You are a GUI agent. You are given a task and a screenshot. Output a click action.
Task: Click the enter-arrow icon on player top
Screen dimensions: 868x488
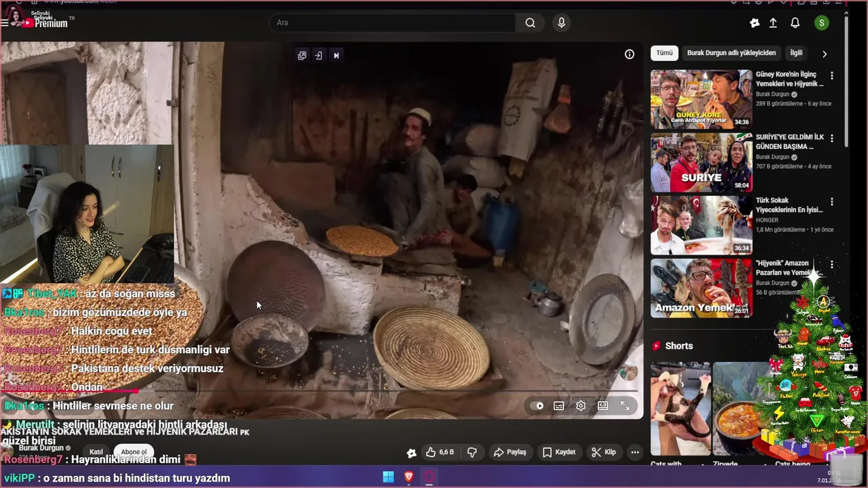[319, 56]
